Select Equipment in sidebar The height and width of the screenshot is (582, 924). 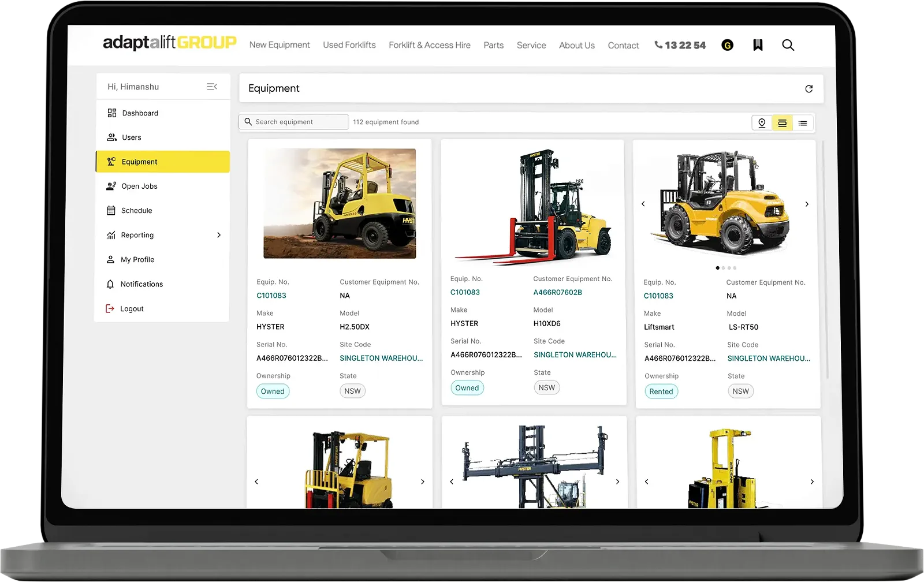pos(162,162)
